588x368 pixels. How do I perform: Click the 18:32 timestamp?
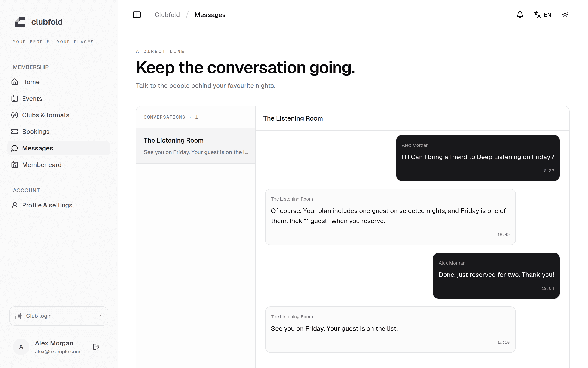(548, 171)
